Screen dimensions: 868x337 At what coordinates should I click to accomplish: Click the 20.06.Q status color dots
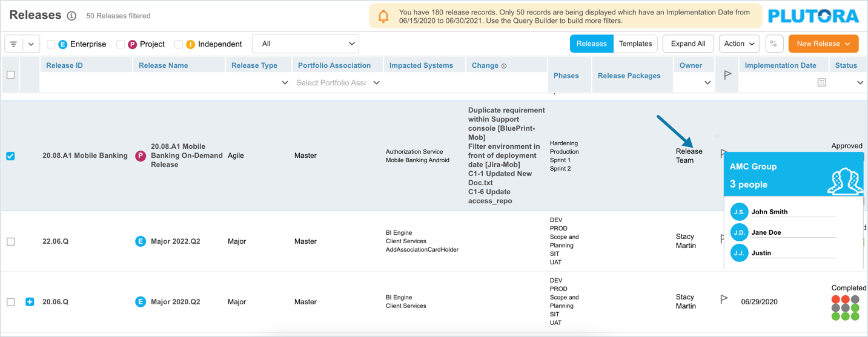(x=845, y=307)
